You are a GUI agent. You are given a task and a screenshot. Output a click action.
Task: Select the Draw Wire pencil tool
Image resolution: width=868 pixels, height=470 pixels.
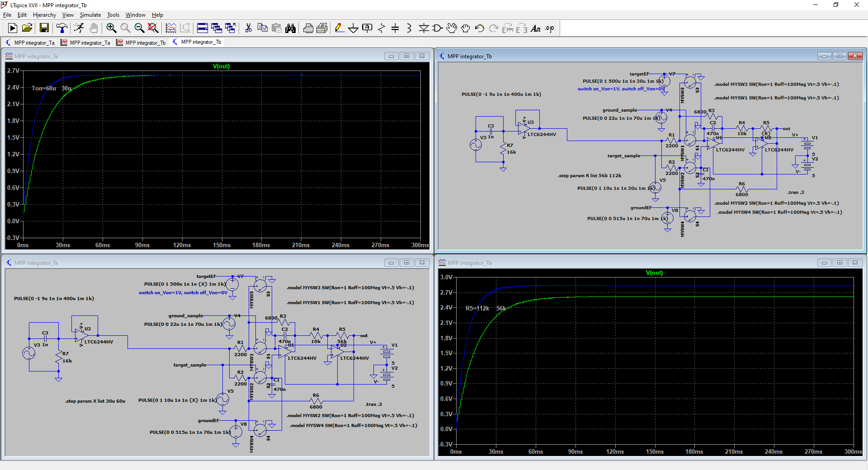click(339, 28)
